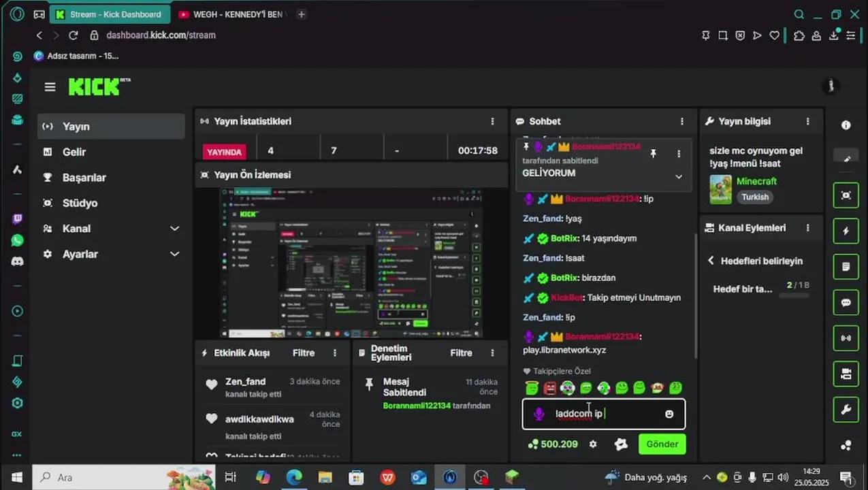Click the three-dots cluster icon bottom right rail
Image resolution: width=868 pixels, height=490 pixels.
pyautogui.click(x=846, y=445)
